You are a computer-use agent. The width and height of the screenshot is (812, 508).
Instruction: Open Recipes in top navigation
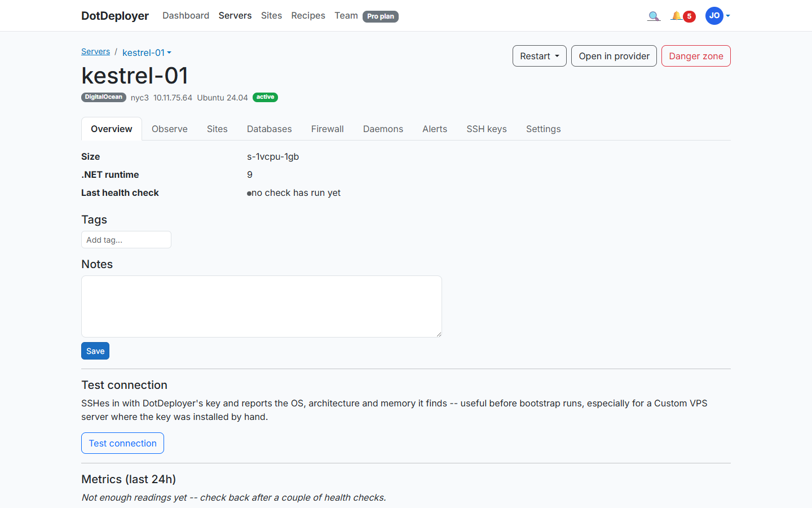coord(308,16)
